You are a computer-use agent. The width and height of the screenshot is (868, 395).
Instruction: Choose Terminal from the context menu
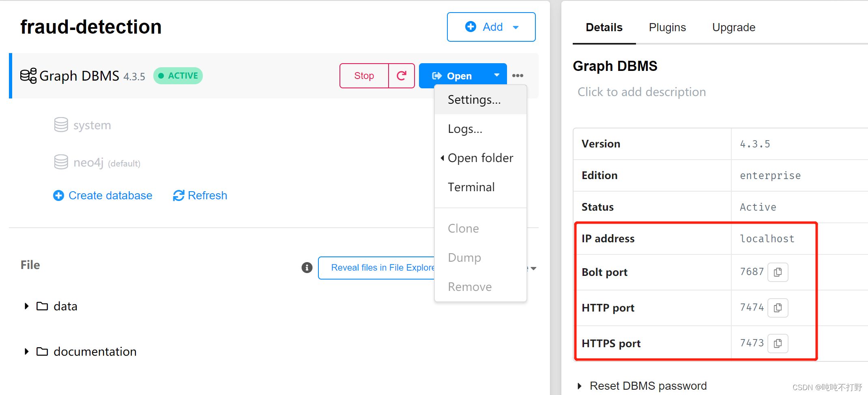click(481, 187)
